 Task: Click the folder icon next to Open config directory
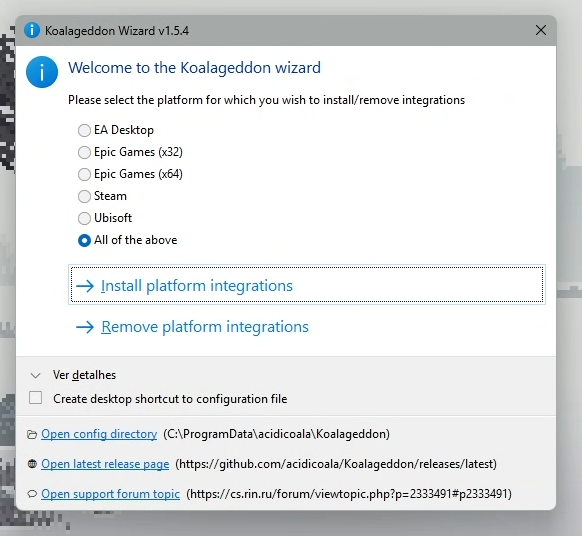pos(32,434)
